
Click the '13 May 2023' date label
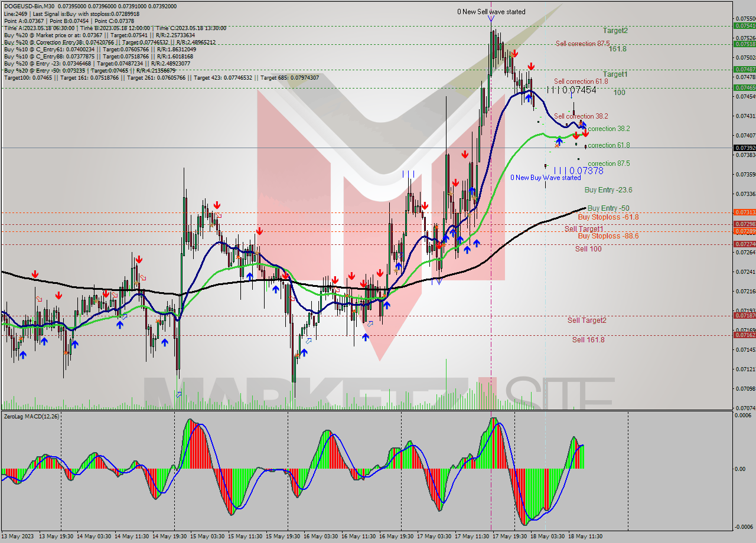(x=18, y=537)
